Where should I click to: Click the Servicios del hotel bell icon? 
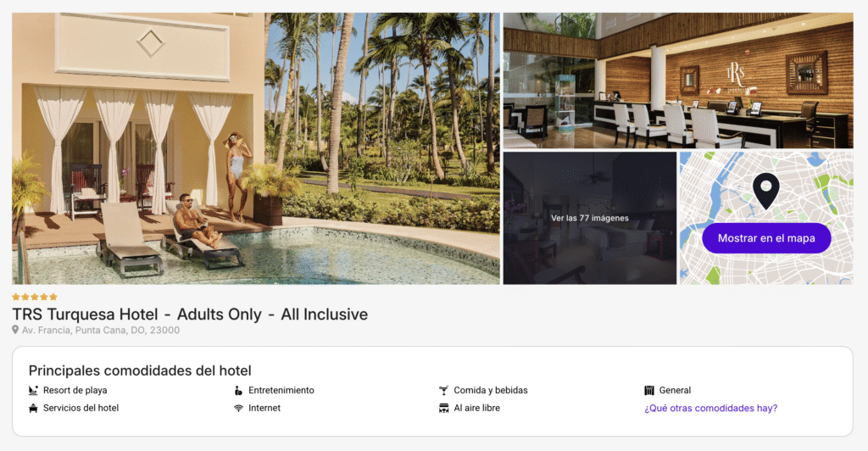tap(33, 408)
